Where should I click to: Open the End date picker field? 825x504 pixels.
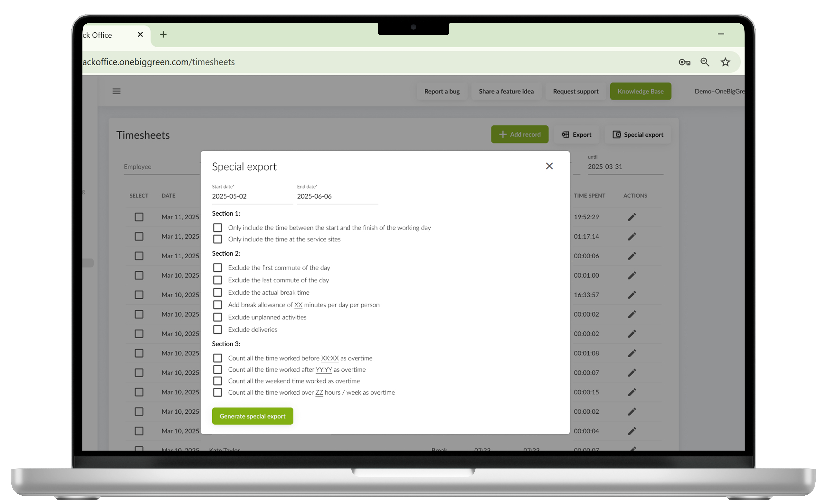tap(337, 196)
